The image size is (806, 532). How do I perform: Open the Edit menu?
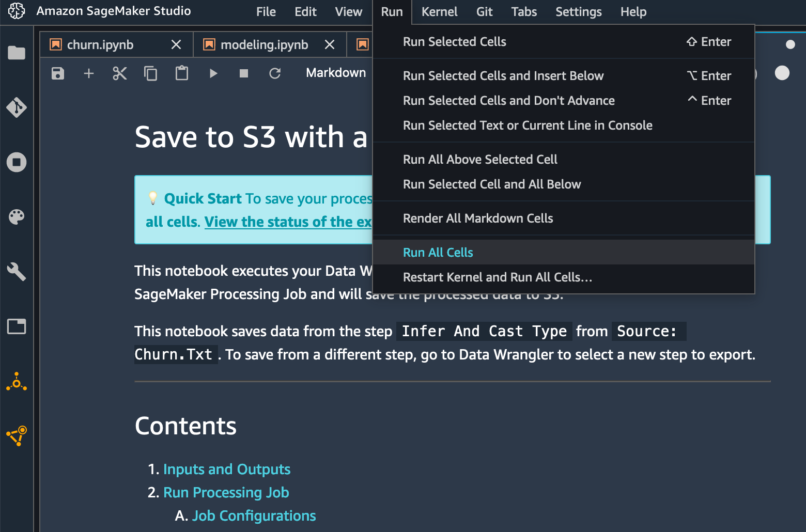305,11
